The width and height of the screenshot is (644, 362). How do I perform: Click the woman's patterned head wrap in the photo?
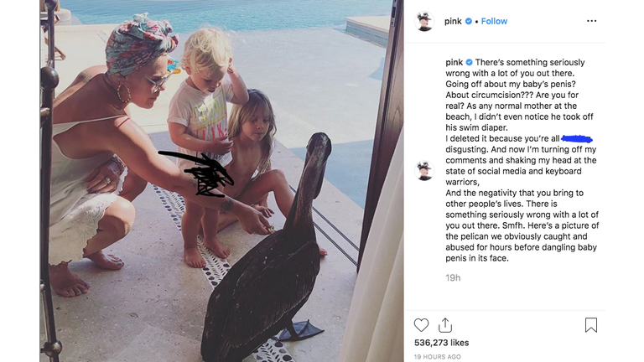[x=140, y=45]
